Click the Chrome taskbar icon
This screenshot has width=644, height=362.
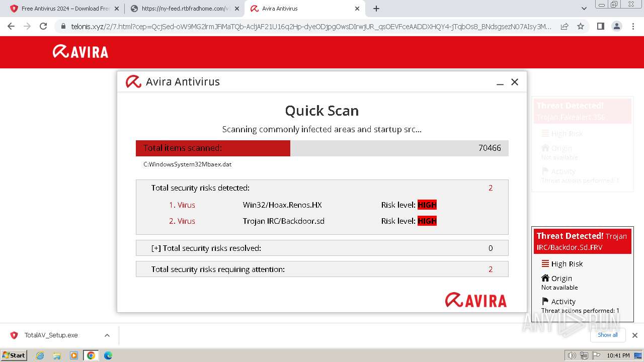pos(91,355)
